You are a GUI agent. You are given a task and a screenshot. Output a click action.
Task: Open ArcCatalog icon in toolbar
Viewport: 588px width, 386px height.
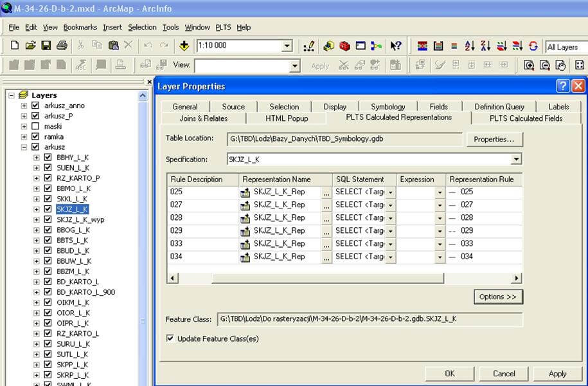[329, 46]
